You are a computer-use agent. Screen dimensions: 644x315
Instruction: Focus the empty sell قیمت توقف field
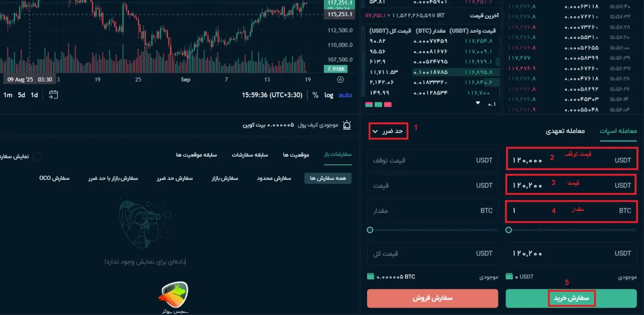click(433, 160)
